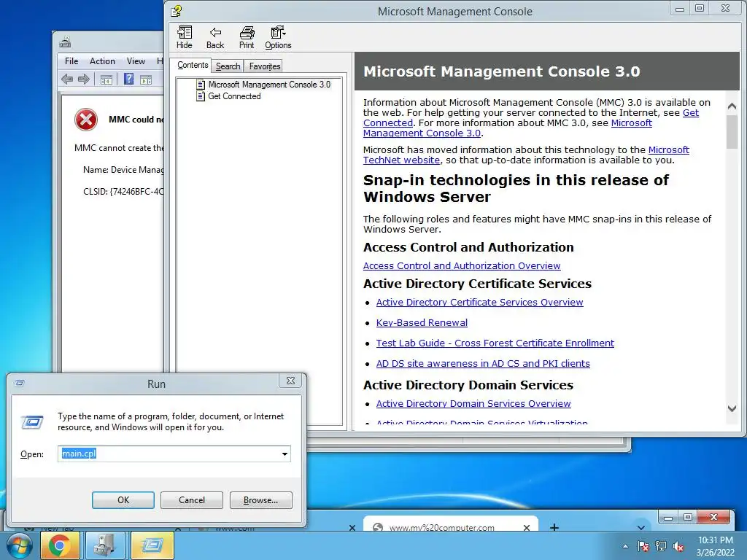Click the help content scroll down arrow

(732, 408)
